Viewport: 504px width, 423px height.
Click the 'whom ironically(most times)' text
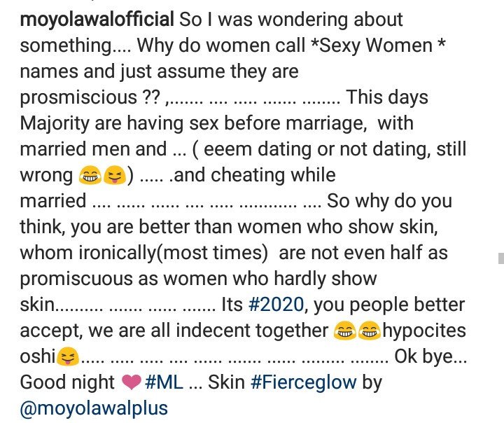pos(143,253)
